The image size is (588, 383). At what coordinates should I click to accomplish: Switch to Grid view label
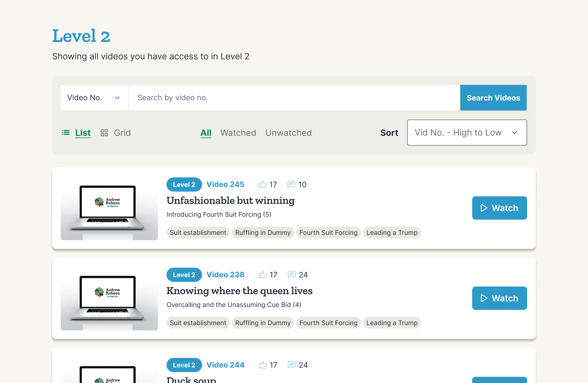122,133
